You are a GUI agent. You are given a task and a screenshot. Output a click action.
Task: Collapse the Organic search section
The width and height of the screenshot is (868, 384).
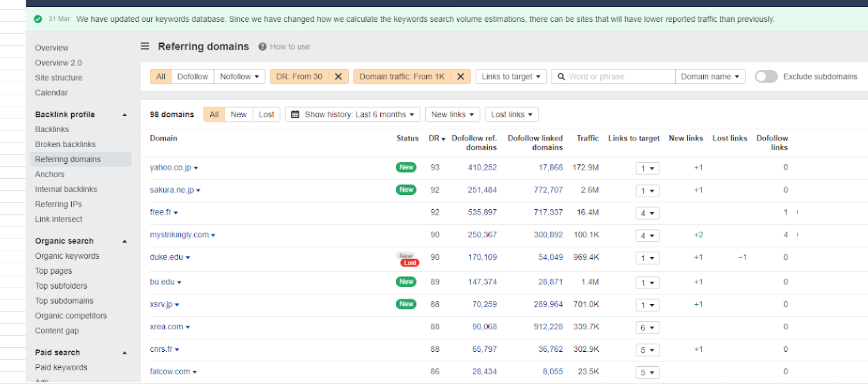click(x=125, y=241)
